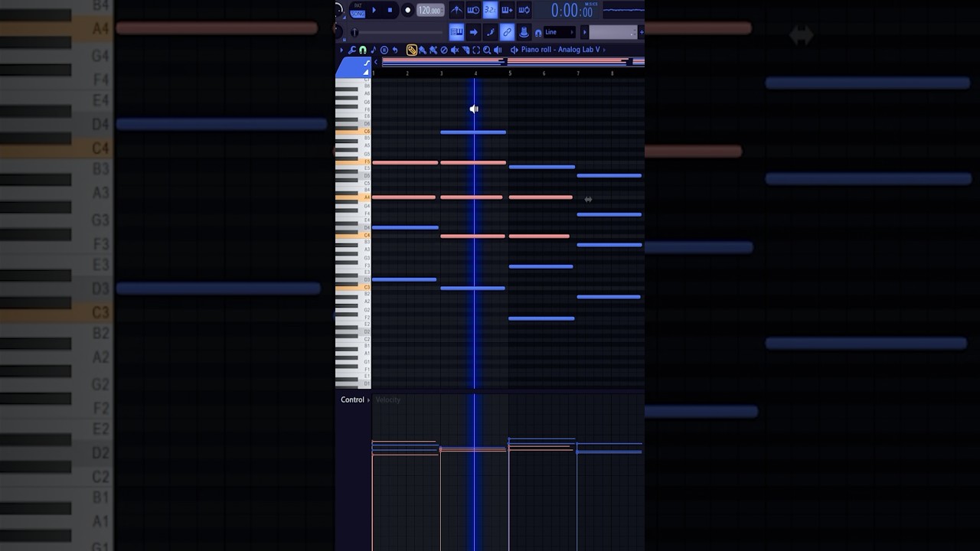
Task: Select the Playback scrub tool
Action: pyautogui.click(x=498, y=50)
